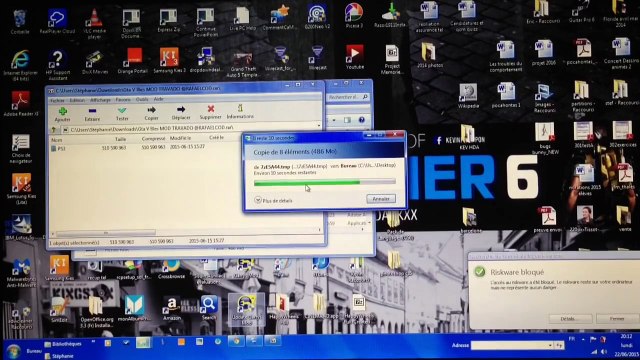Open the Grand Theft Auto 5 Temple icon
Screen dimensions: 640x360
(x=244, y=64)
